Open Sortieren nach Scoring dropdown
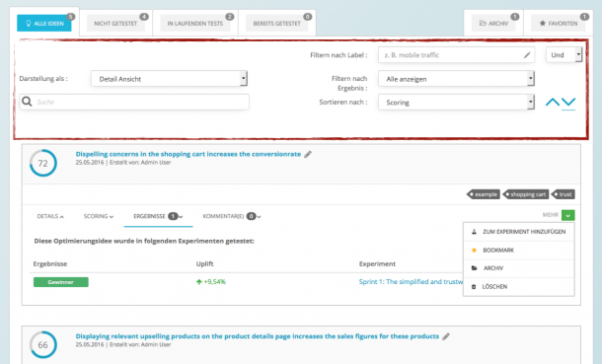This screenshot has height=364, width=602. coord(456,102)
